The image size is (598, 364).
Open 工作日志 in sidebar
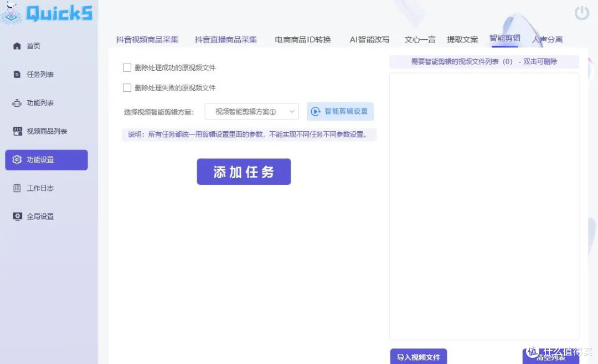click(x=47, y=188)
